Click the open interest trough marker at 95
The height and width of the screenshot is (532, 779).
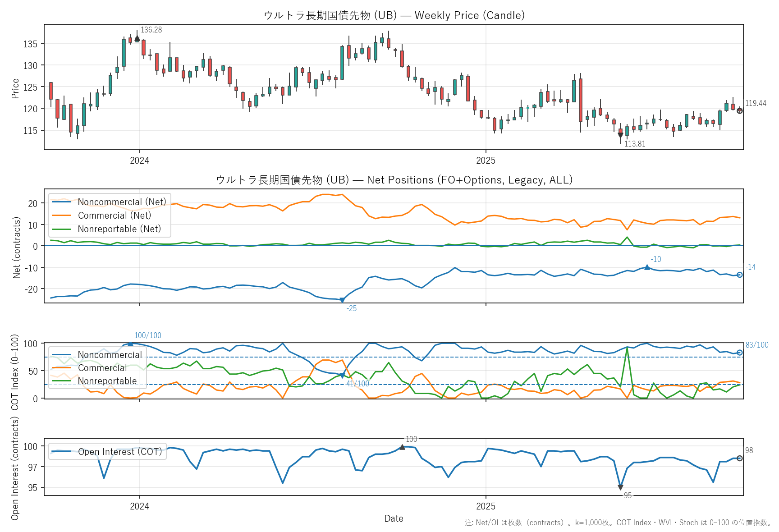coord(620,487)
